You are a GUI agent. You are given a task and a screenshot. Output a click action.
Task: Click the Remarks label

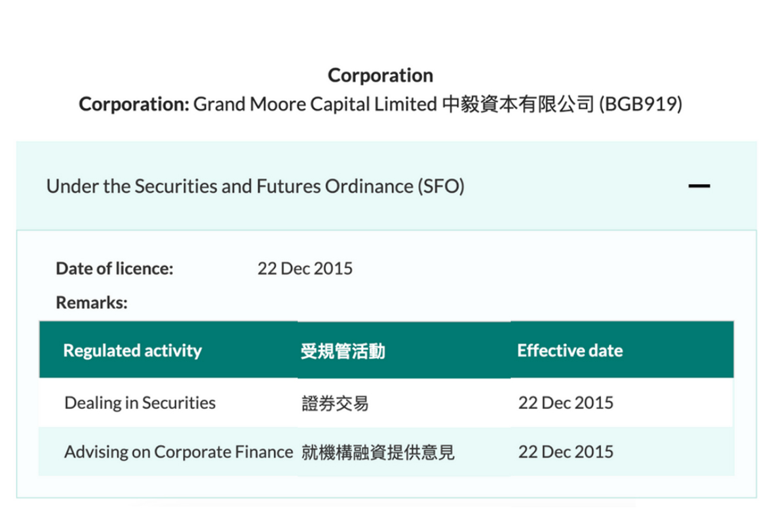click(92, 302)
